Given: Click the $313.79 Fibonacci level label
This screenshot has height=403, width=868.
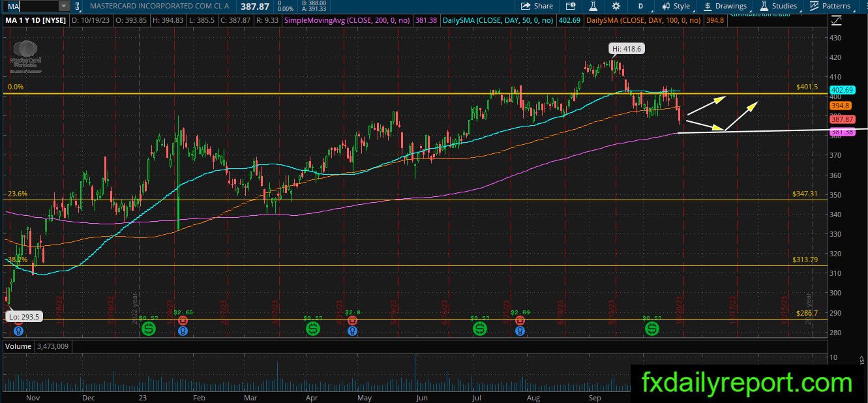Looking at the screenshot, I should click(805, 260).
